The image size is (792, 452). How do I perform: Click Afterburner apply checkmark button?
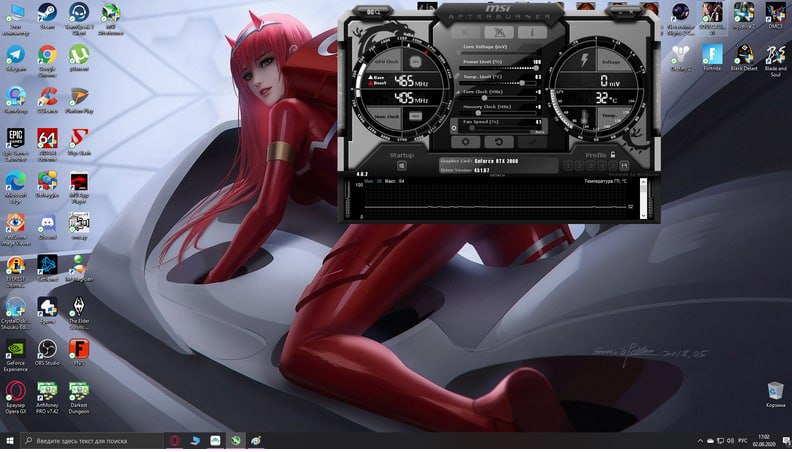(x=532, y=142)
